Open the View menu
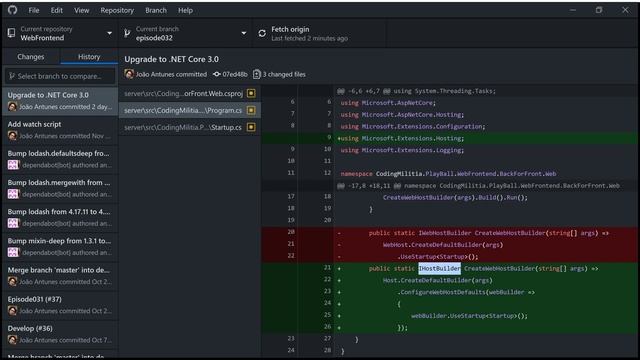 (81, 10)
